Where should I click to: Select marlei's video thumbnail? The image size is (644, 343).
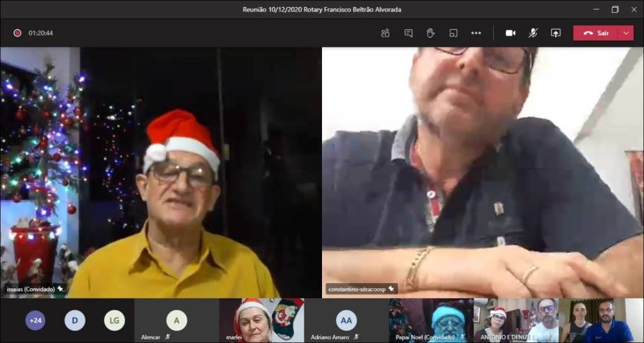click(262, 320)
